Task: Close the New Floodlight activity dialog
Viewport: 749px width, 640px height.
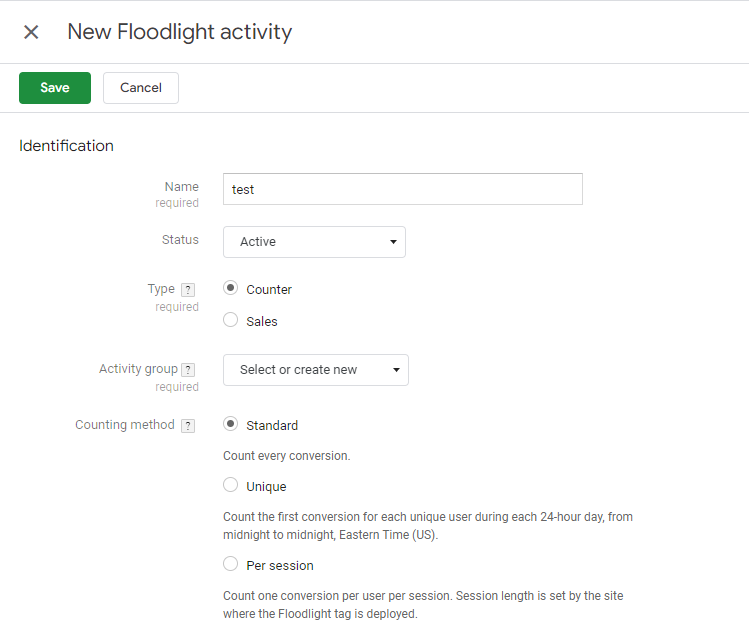Action: (x=31, y=32)
